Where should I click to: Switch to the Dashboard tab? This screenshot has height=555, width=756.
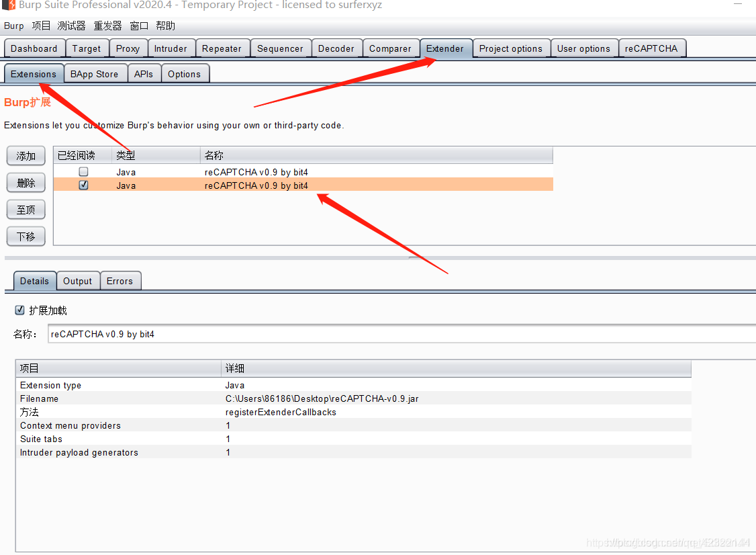(x=34, y=48)
